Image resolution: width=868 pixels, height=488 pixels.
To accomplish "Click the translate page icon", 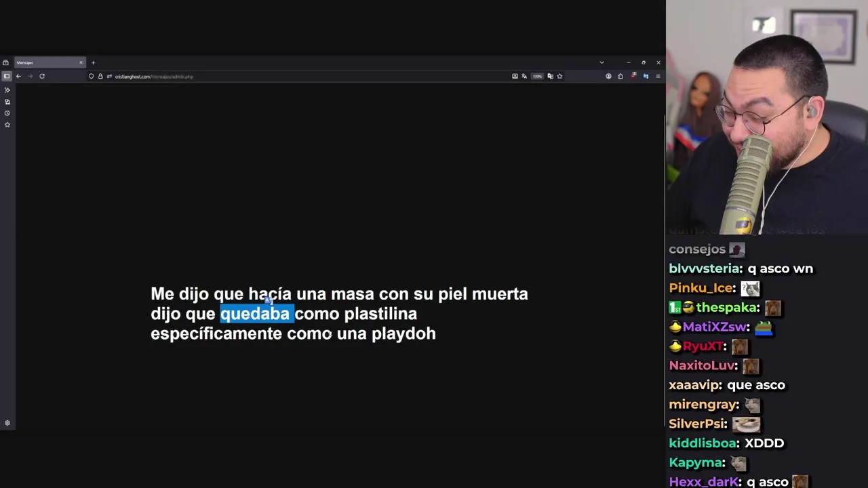I will [x=524, y=76].
